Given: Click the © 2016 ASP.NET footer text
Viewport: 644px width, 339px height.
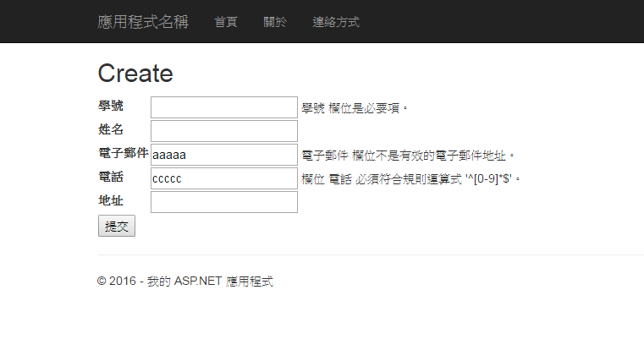Looking at the screenshot, I should pos(185,282).
